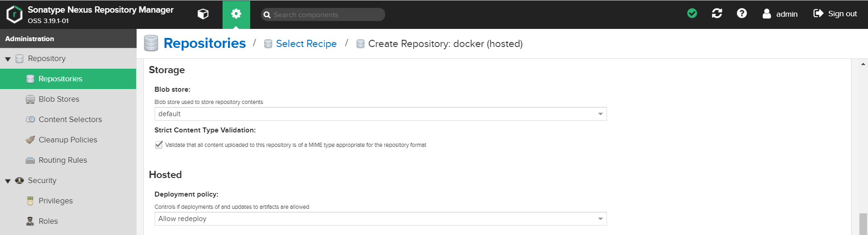Open the help question mark icon

pos(742,14)
